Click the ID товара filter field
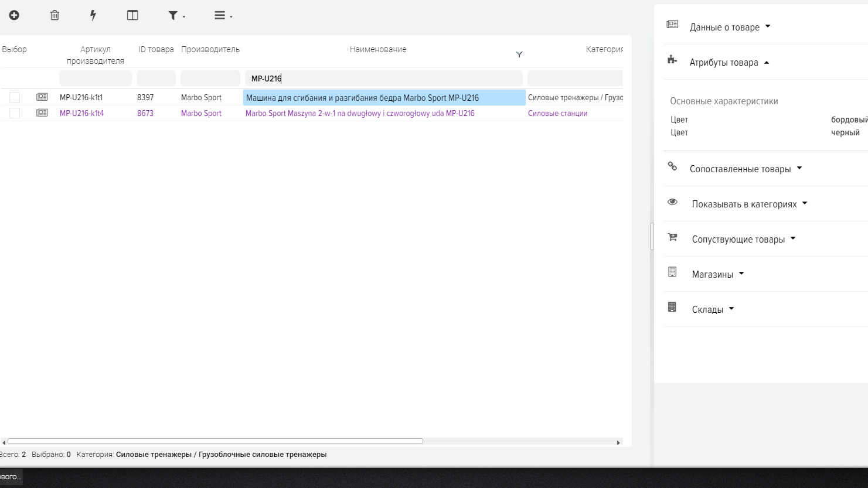868x488 pixels. [x=156, y=79]
